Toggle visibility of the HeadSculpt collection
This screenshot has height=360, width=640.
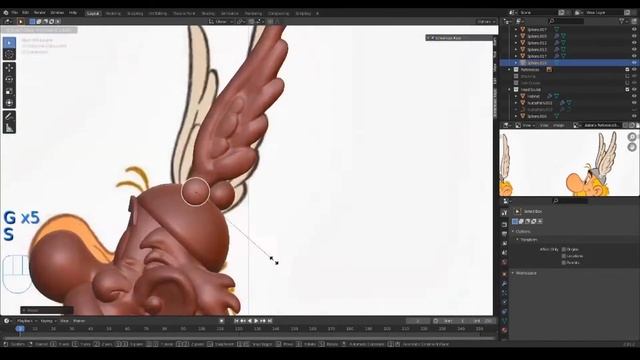(634, 89)
